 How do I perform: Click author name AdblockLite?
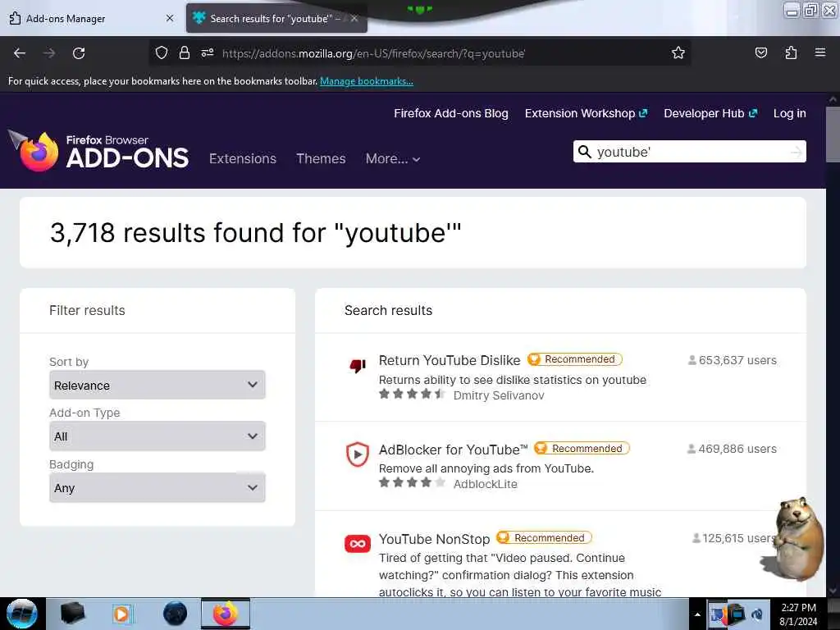486,484
